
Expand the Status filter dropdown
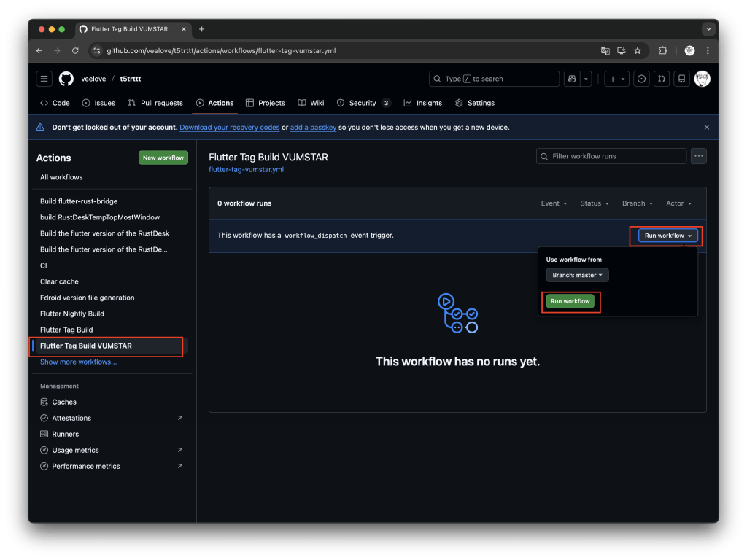(594, 203)
